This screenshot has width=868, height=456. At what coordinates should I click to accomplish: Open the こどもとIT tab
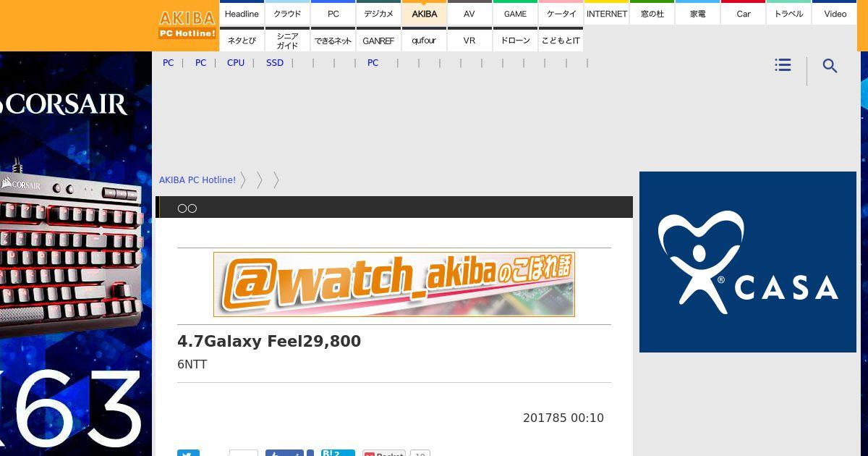point(561,40)
